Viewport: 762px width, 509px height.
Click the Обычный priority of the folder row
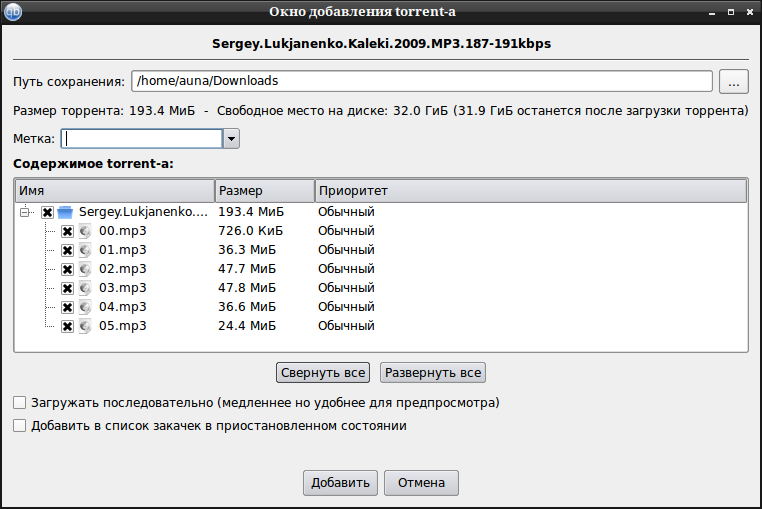(346, 212)
